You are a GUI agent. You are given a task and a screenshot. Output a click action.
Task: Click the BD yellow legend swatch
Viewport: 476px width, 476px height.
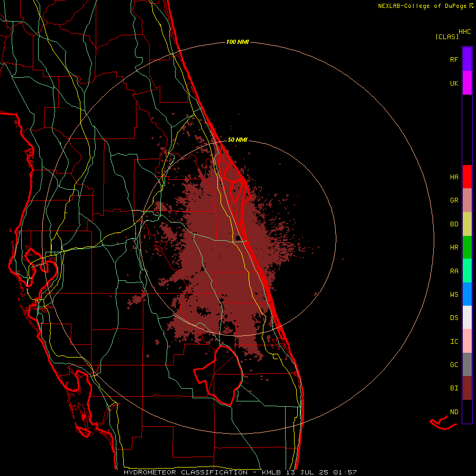(467, 224)
